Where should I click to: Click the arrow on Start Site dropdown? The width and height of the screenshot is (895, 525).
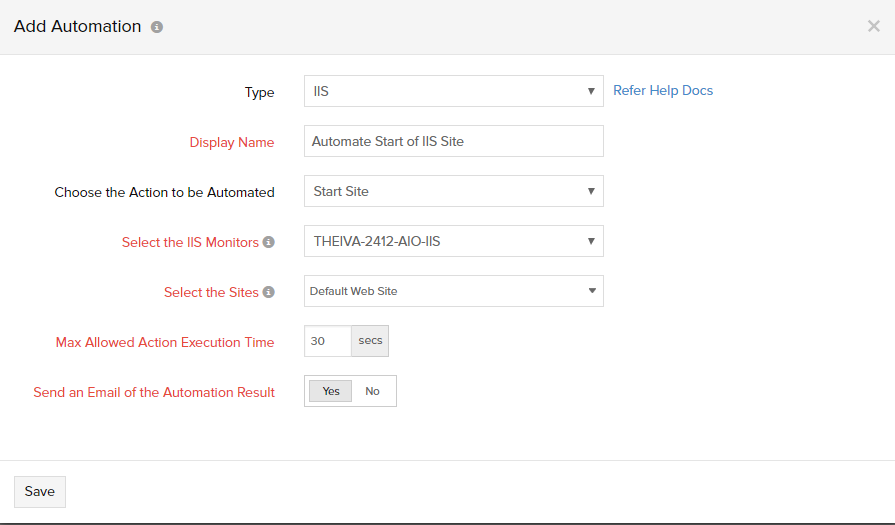click(x=591, y=191)
